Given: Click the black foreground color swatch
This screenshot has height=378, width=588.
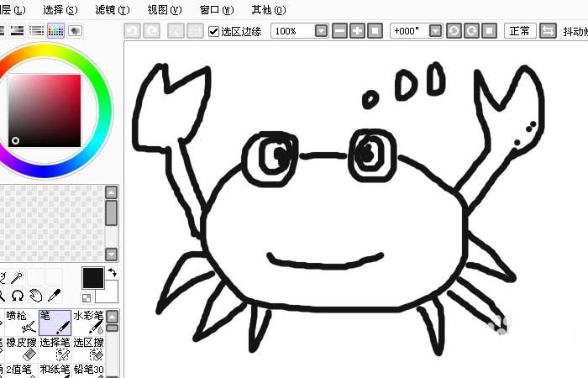Looking at the screenshot, I should tap(93, 278).
